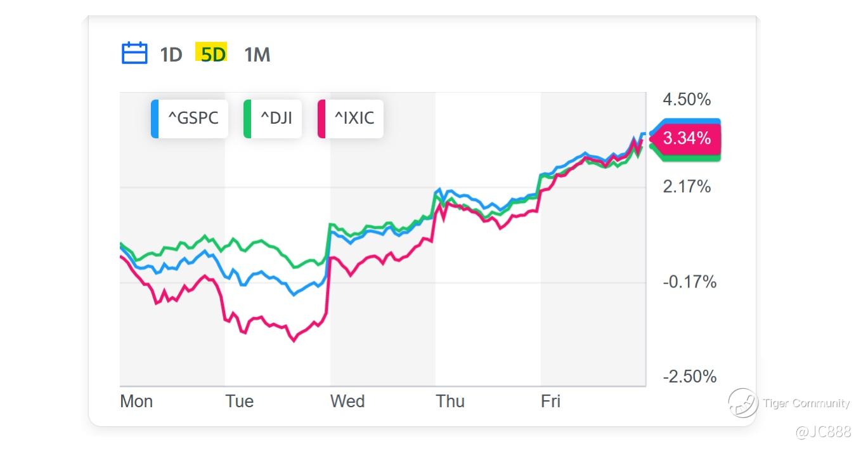Click the 4.50% y-axis label
This screenshot has width=868, height=451.
[687, 100]
